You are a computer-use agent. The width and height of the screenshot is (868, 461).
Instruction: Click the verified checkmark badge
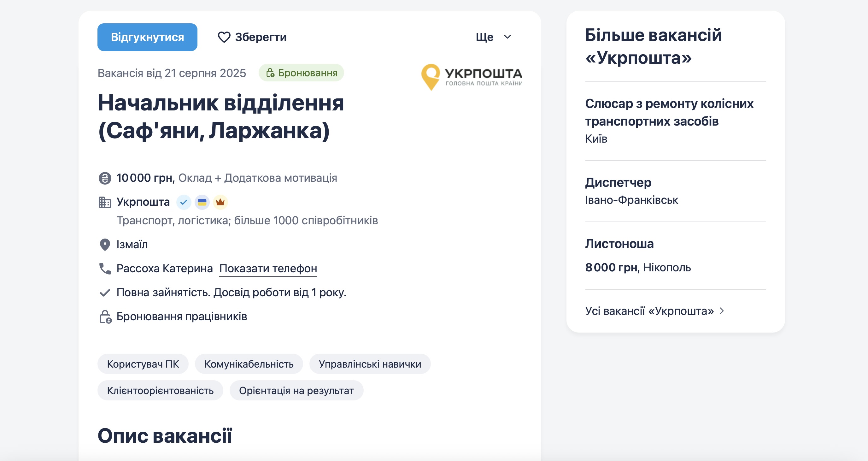point(184,202)
